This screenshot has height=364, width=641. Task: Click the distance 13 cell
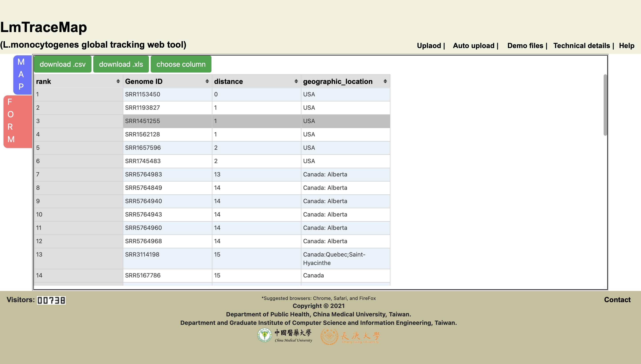click(x=256, y=174)
